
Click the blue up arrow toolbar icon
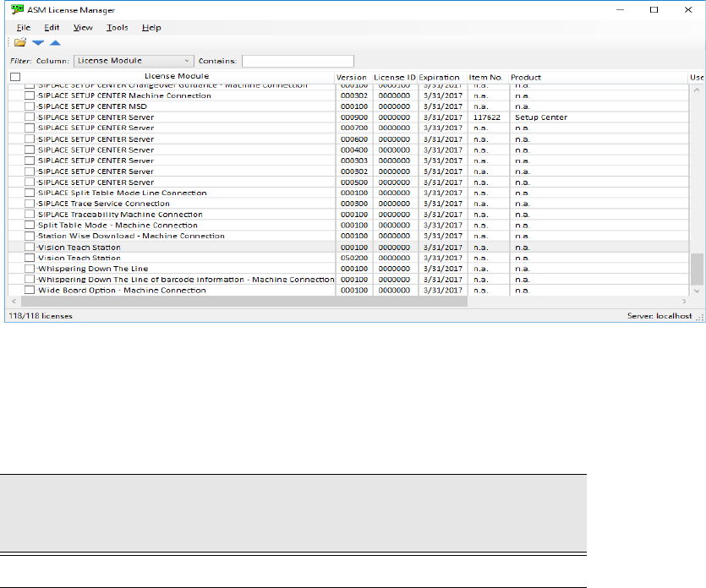55,43
